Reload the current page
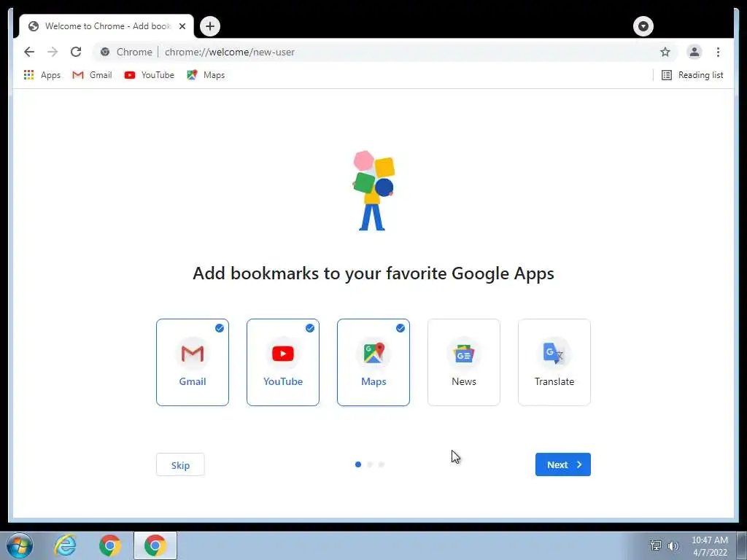The width and height of the screenshot is (747, 560). tap(76, 52)
